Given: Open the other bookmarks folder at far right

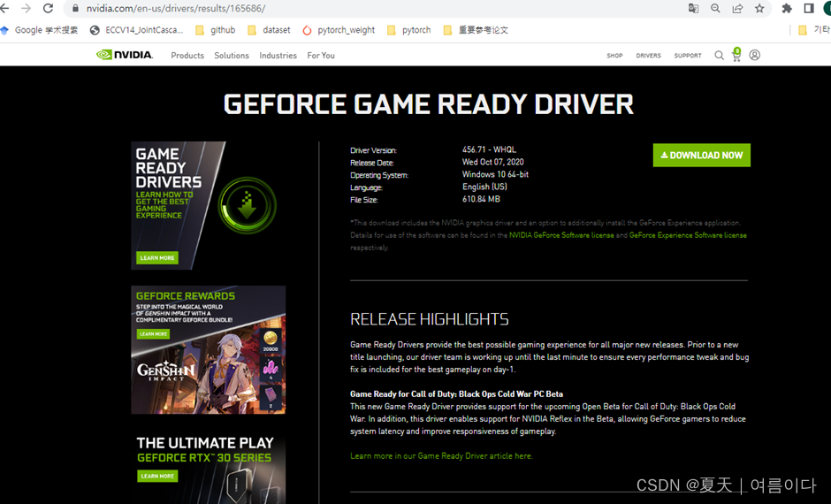Looking at the screenshot, I should pyautogui.click(x=814, y=30).
